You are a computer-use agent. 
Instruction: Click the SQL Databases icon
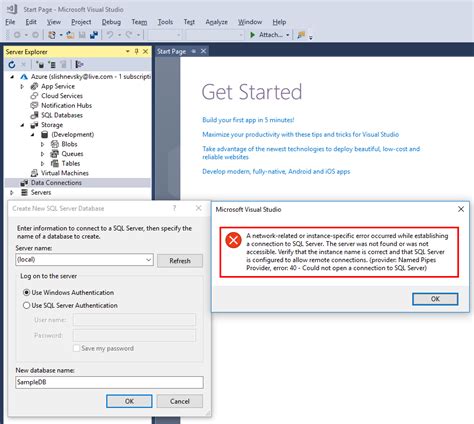(x=34, y=115)
